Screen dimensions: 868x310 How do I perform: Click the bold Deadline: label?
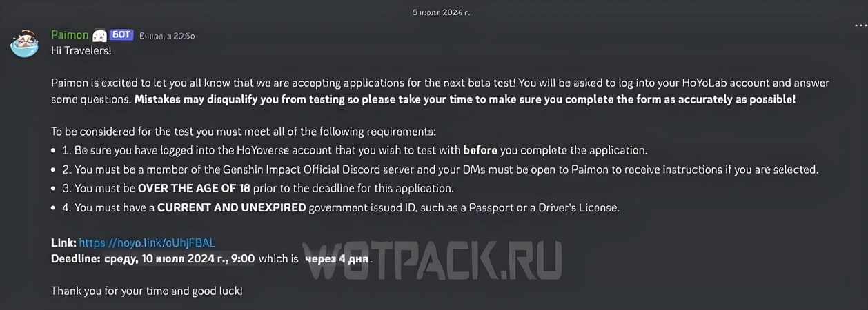click(75, 259)
